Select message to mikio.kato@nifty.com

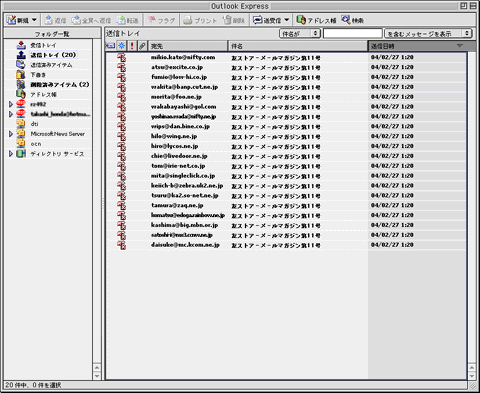click(286, 57)
